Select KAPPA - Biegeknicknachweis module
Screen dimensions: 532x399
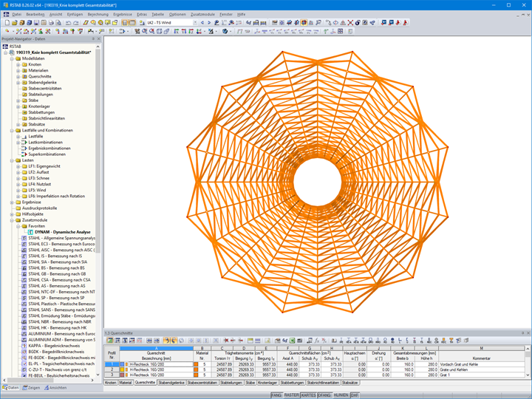tap(54, 346)
